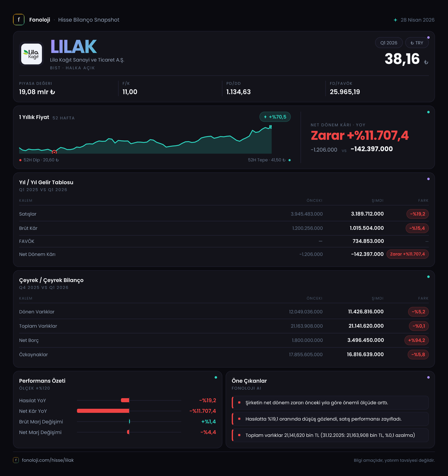
Task: Select the Hasılatta %19,1 düşüş highlight item
Action: [330, 419]
